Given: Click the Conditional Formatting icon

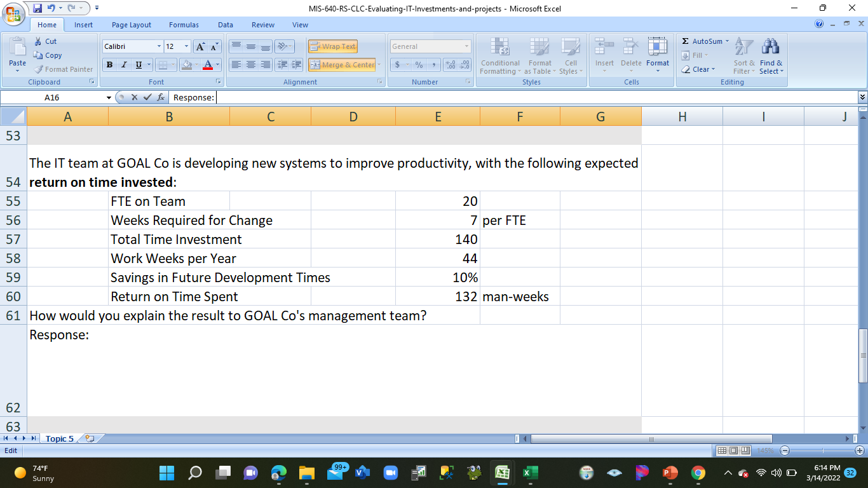Looking at the screenshot, I should [500, 48].
